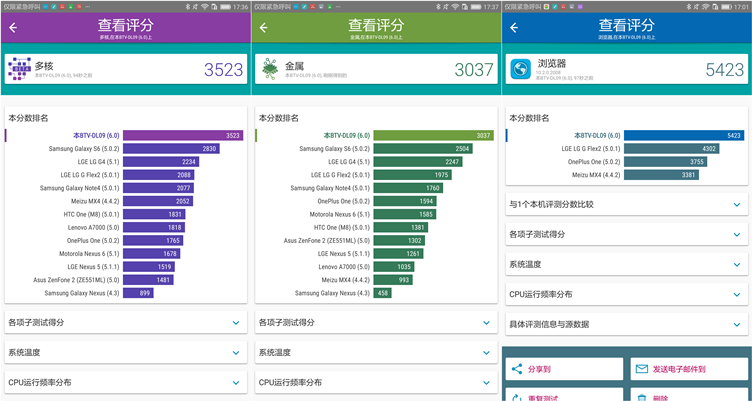The width and height of the screenshot is (752, 401).
Task: Expand 各项子测试得分 in the 多核 screen
Action: pos(126,322)
